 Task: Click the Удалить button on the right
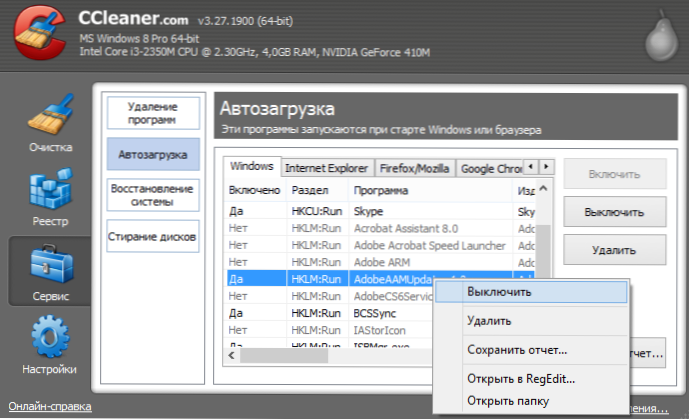[614, 250]
